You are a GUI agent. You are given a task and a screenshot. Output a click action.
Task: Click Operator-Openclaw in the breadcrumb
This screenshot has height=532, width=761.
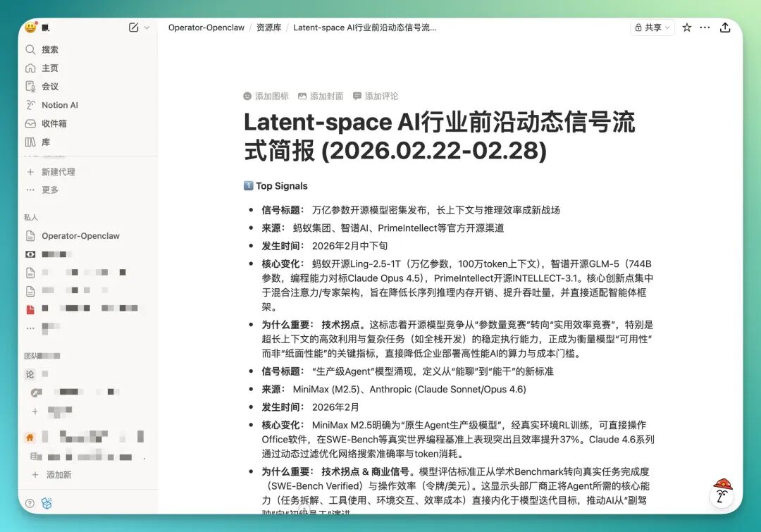(x=206, y=27)
